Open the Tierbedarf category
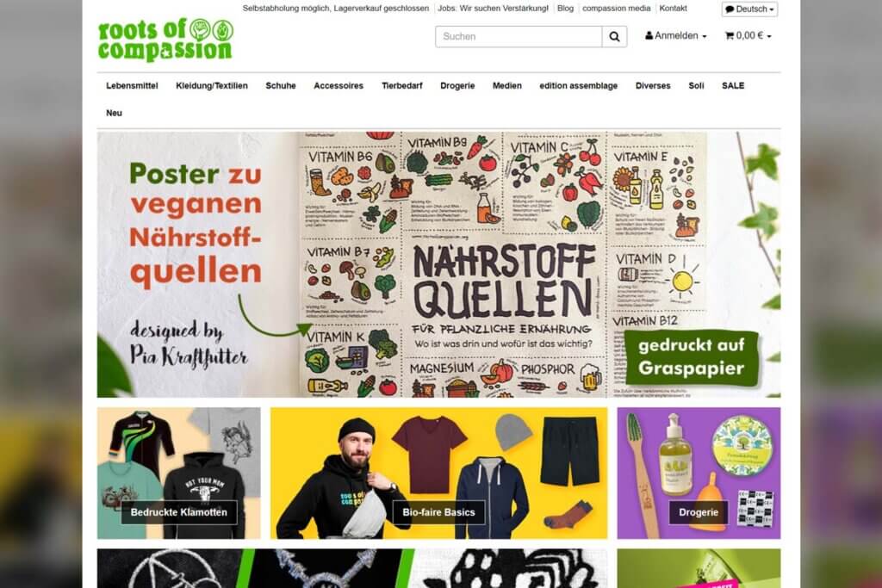The height and width of the screenshot is (588, 882). pos(401,85)
